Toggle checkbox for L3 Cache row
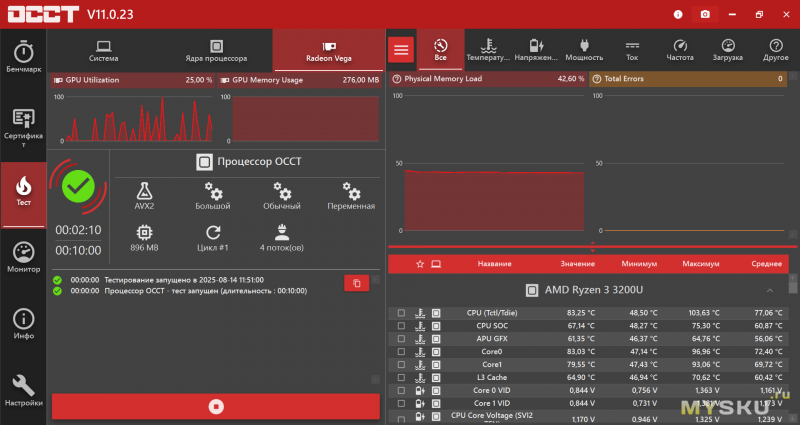Screen dimensions: 800x425 (x=402, y=378)
